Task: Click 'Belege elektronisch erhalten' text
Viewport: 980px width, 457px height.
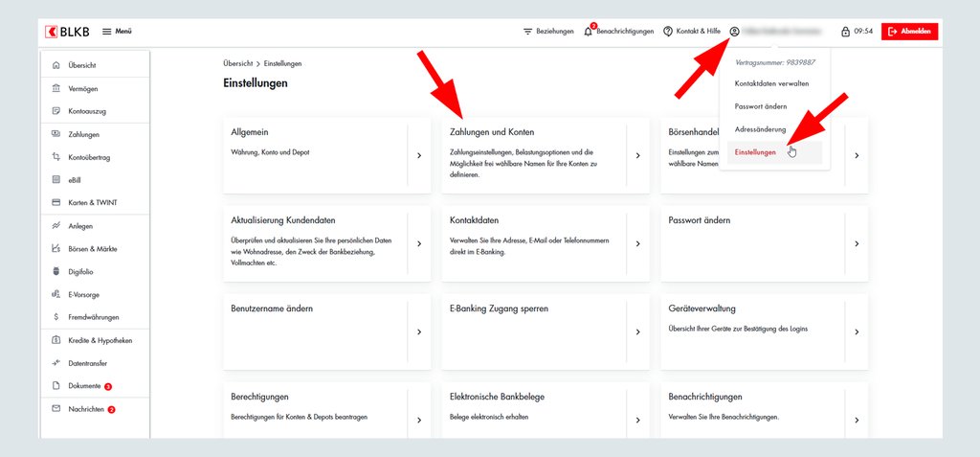Action: point(489,417)
